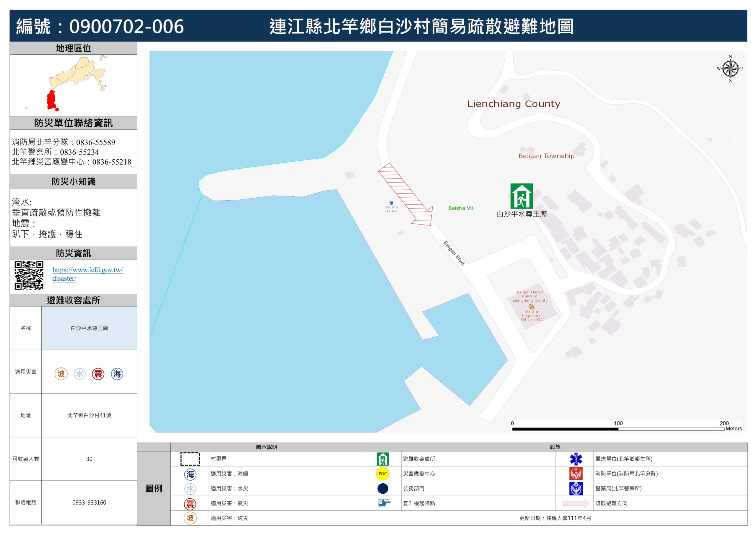
Task: Click the 白沙平水尊王廟 map label
Action: point(521,214)
